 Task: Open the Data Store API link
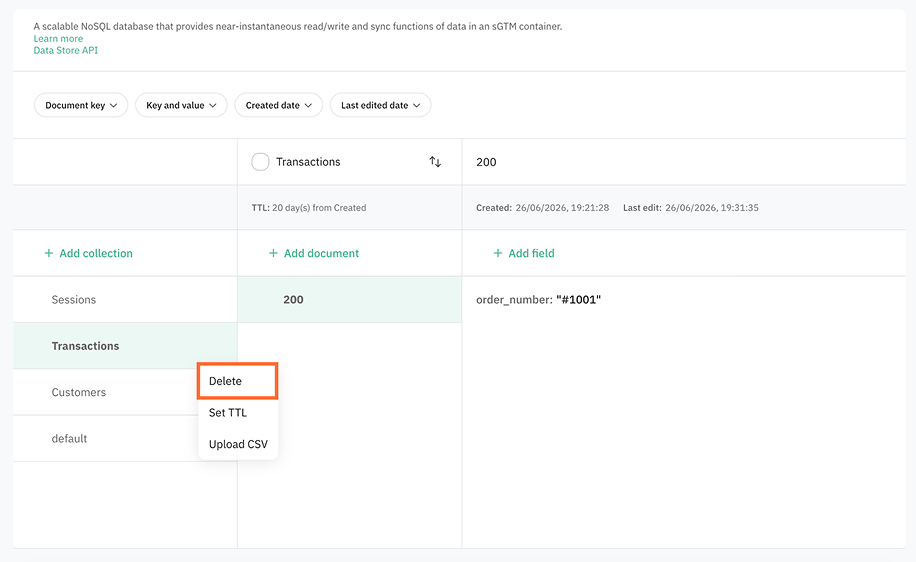pyautogui.click(x=65, y=50)
